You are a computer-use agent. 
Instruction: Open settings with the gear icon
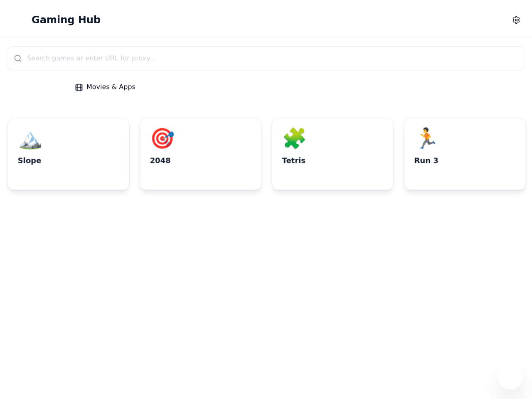[516, 20]
